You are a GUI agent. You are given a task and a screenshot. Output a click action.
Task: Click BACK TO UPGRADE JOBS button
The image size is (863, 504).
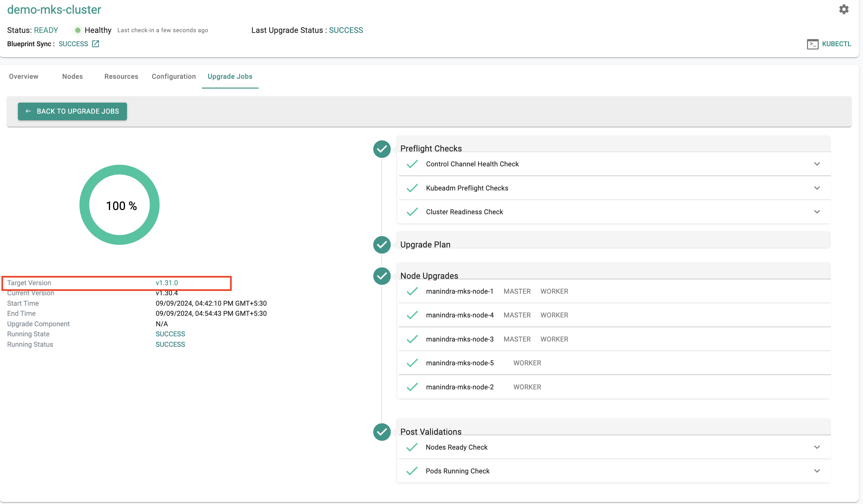(72, 110)
